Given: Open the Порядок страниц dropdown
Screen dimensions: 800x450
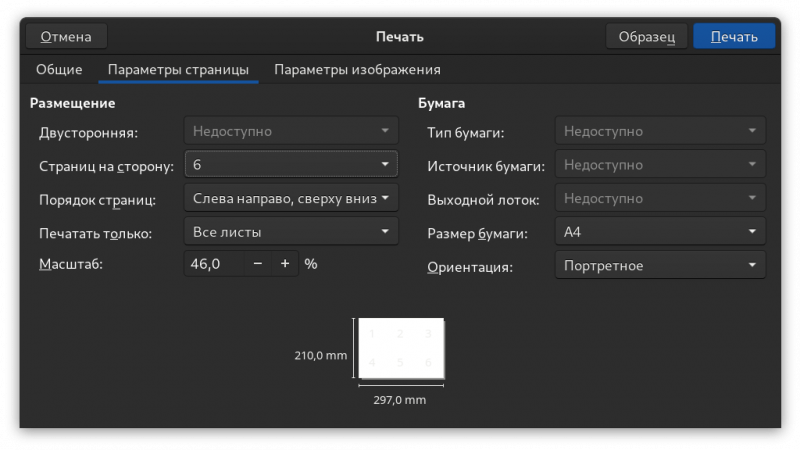Looking at the screenshot, I should coord(291,198).
